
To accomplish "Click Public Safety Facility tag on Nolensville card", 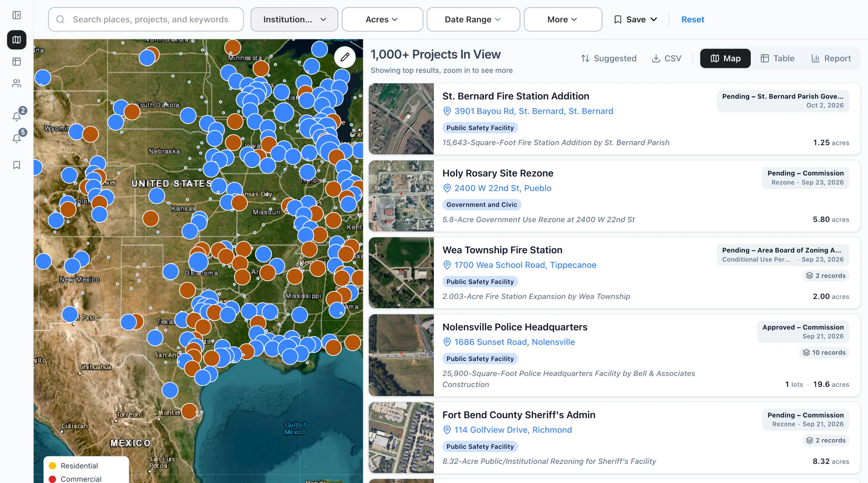I will [480, 359].
